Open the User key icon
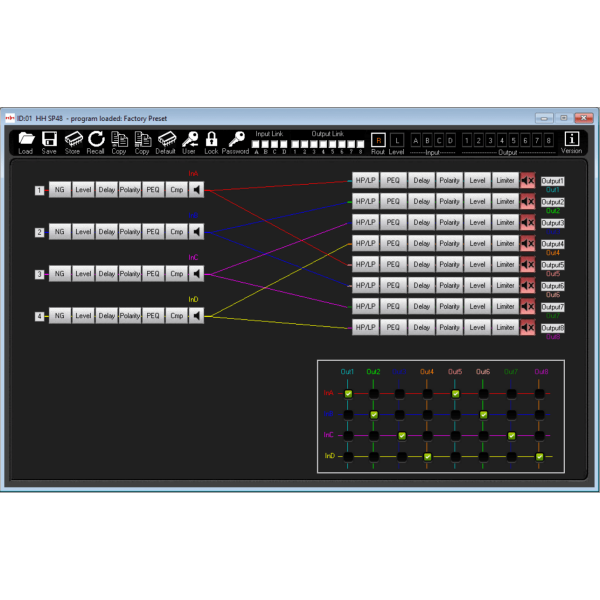 (189, 139)
